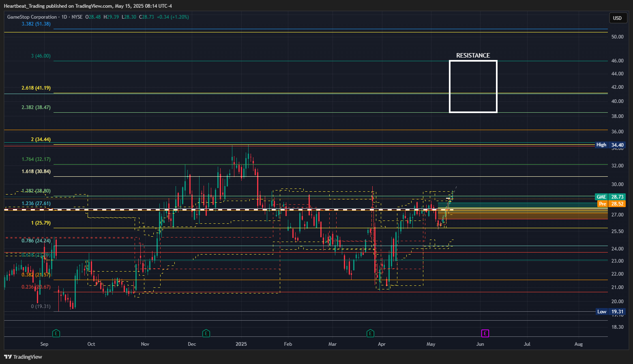This screenshot has height=364, width=633.
Task: Click the 1.764 (32.17) Fibonacci label
Action: pyautogui.click(x=36, y=159)
